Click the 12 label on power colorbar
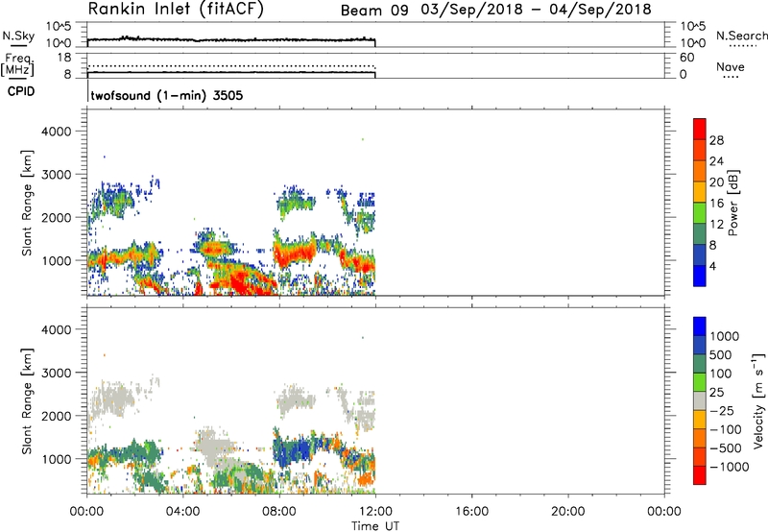The width and height of the screenshot is (768, 532). (716, 225)
